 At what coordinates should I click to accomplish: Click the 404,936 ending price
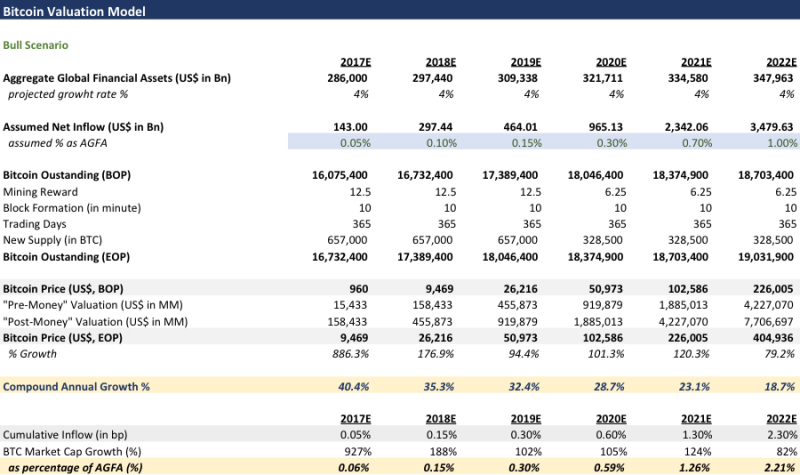click(x=773, y=338)
